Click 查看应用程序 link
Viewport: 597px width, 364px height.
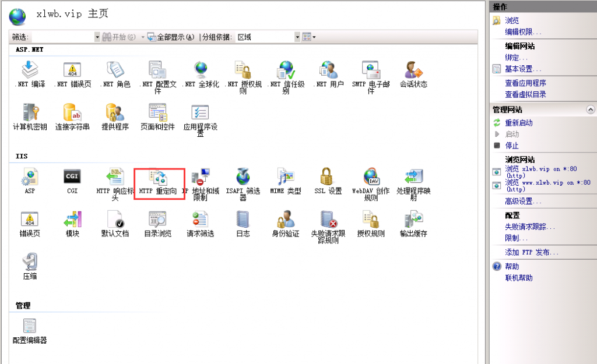point(525,83)
